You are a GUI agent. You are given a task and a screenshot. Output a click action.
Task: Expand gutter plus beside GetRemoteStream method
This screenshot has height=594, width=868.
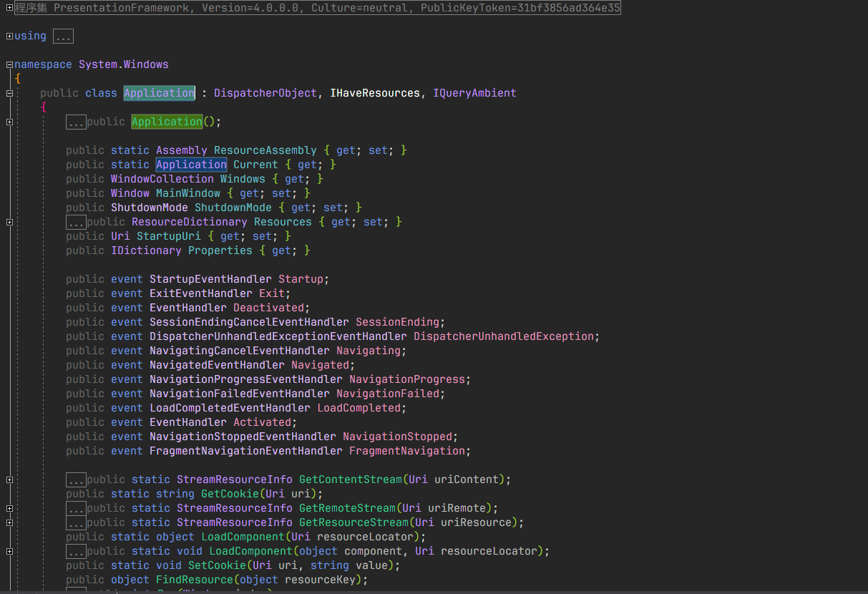[x=9, y=508]
